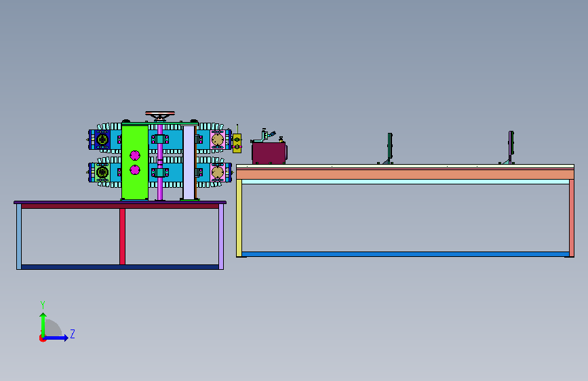The image size is (588, 381).
Task: Click the green Y axis arrow of triad
Action: [43, 325]
